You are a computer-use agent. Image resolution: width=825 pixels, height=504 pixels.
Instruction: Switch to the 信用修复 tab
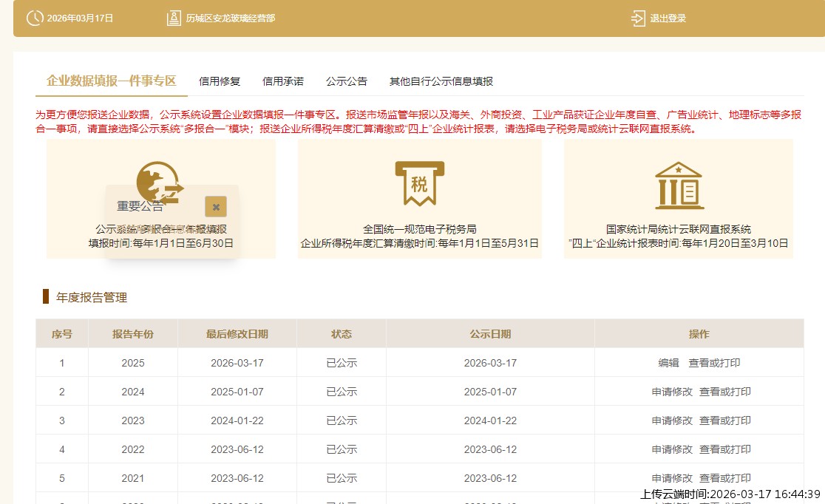tap(219, 81)
